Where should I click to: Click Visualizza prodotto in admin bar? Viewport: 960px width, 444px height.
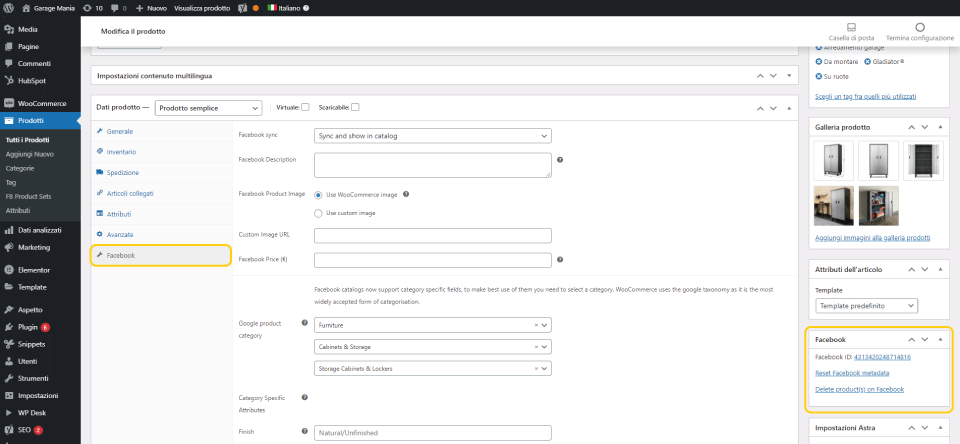click(202, 9)
